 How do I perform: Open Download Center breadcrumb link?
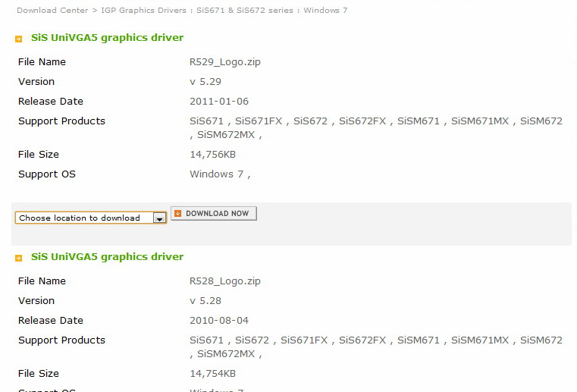point(52,11)
